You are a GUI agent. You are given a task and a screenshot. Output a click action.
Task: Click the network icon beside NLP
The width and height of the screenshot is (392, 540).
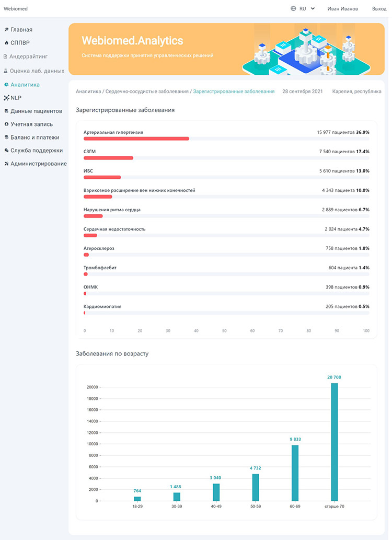tap(6, 98)
